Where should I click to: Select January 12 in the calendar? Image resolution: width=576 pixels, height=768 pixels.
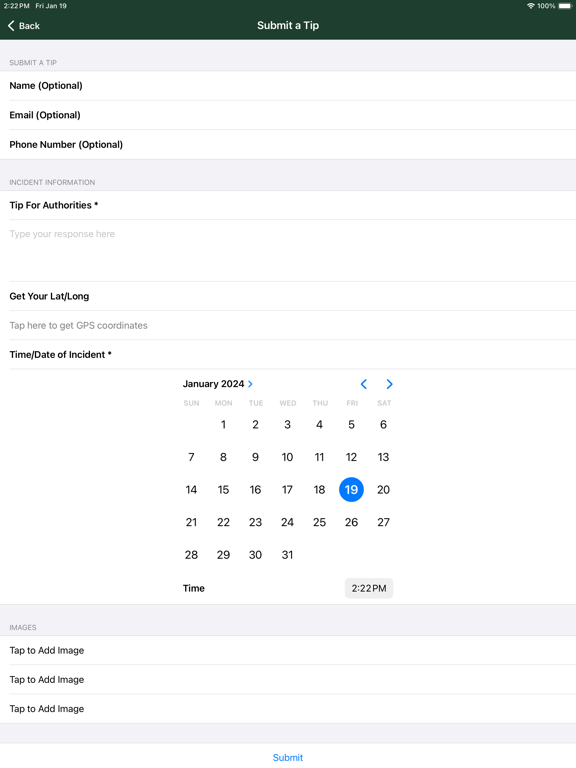351,457
